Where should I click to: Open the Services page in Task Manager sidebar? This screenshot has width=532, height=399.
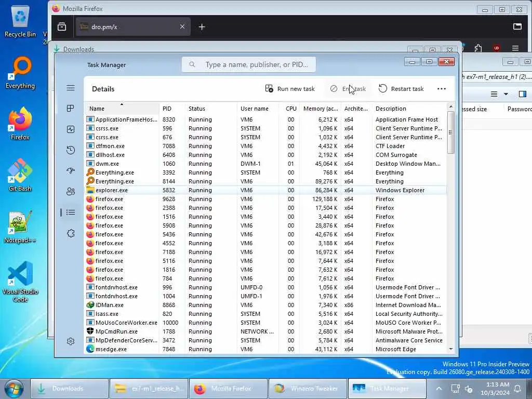(x=71, y=233)
